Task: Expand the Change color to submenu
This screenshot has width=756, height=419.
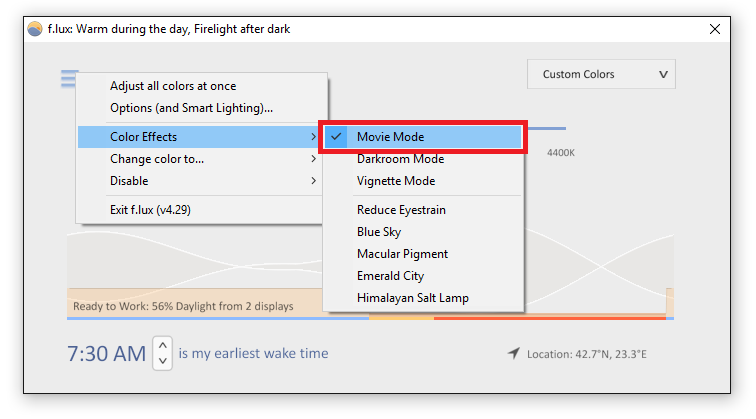Action: pyautogui.click(x=199, y=159)
